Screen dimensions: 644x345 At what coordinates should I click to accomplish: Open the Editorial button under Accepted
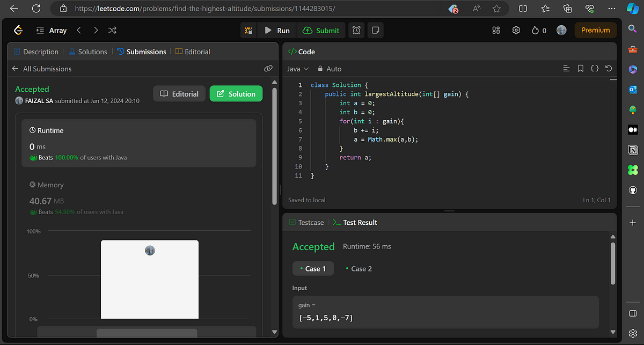click(179, 94)
